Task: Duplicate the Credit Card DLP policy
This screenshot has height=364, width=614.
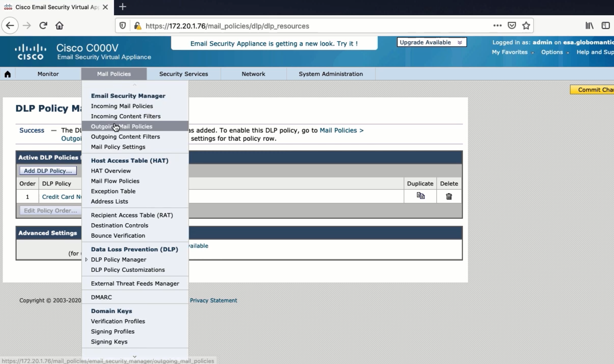Action: tap(420, 196)
